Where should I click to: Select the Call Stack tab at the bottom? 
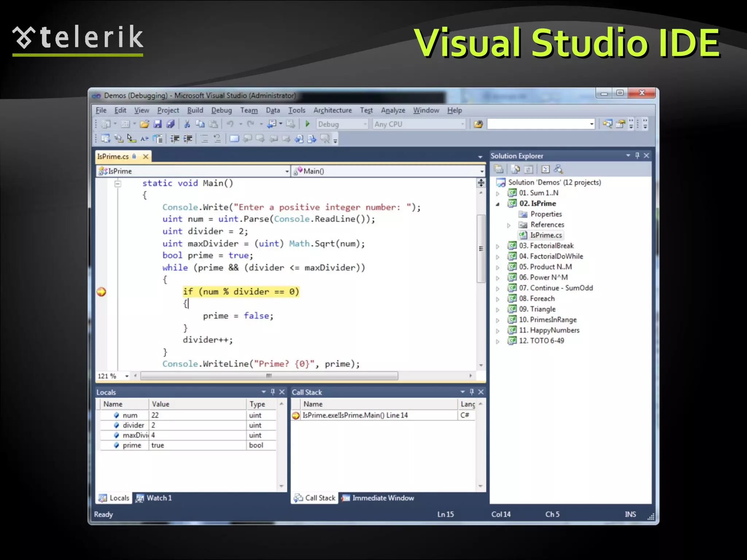[x=314, y=498]
